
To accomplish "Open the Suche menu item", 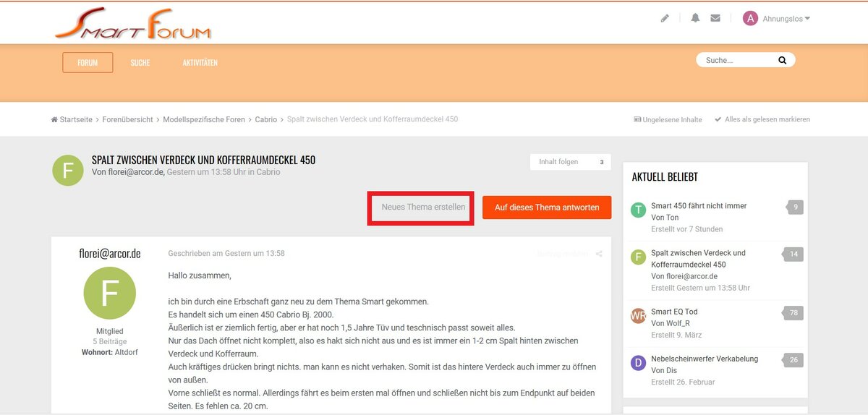I will coord(140,63).
